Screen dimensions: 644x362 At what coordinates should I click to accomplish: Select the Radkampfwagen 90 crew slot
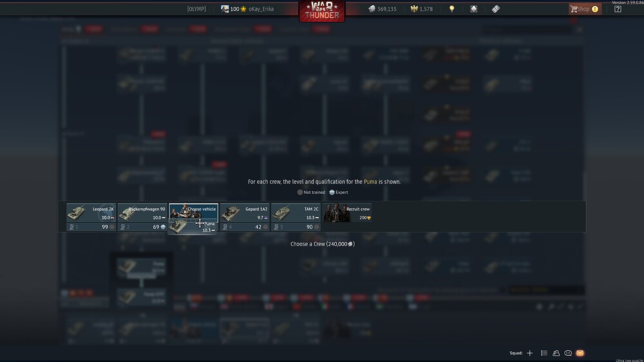(142, 213)
